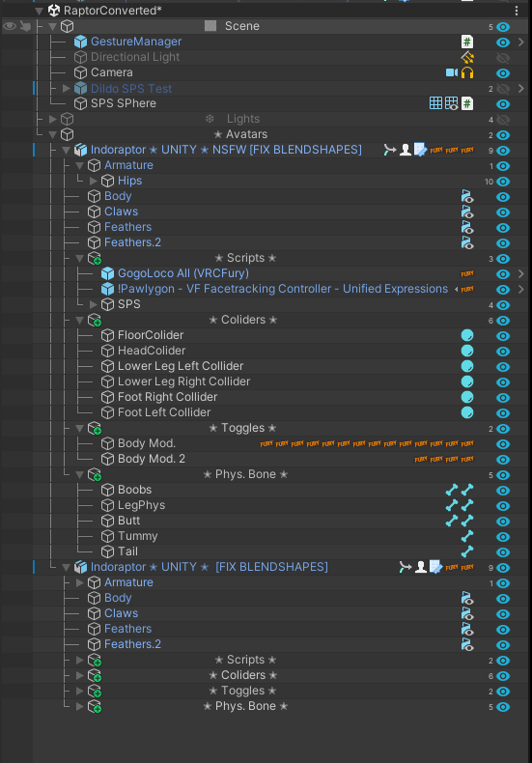Click the phys bone icon on Tummy row
Screen dimensions: 532x763
pos(467,536)
